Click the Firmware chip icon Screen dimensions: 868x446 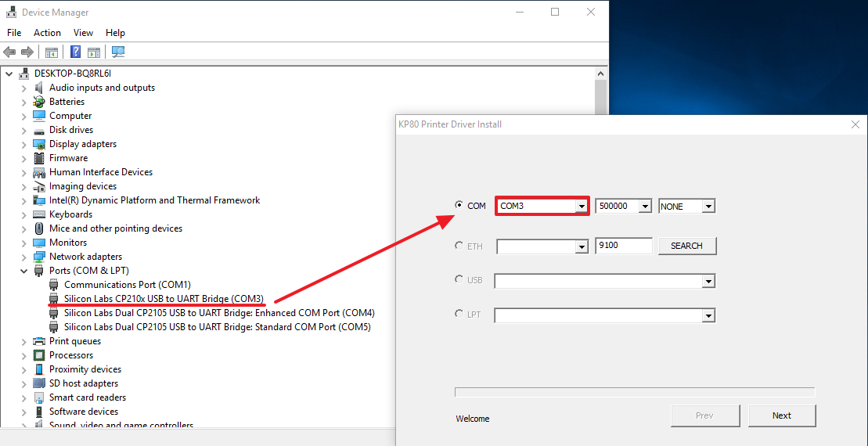(x=39, y=158)
